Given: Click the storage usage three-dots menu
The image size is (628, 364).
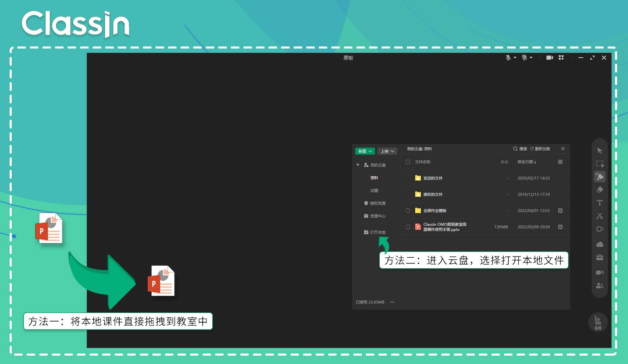Looking at the screenshot, I should click(392, 302).
